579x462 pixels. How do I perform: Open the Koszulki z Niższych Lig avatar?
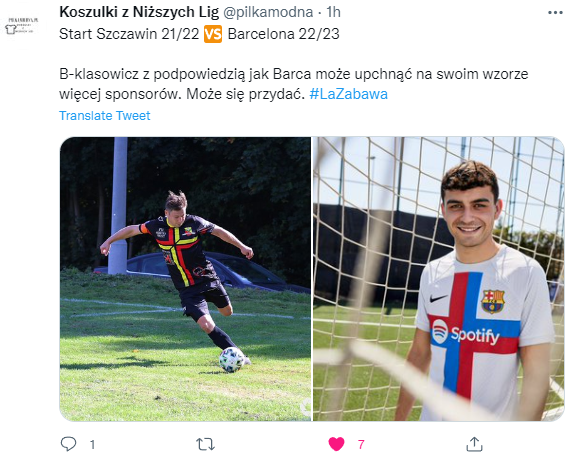point(23,26)
